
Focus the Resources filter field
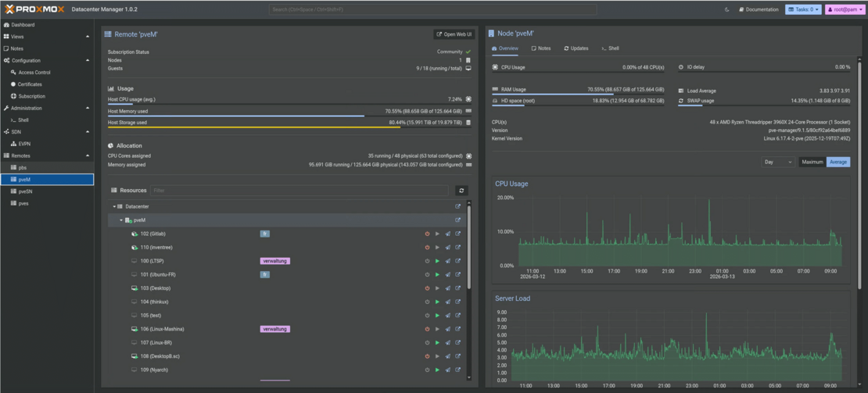[299, 190]
